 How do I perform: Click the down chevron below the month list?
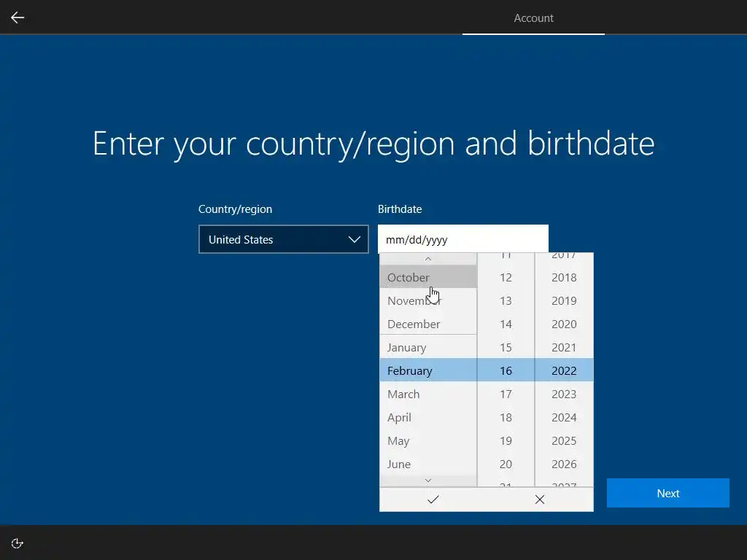[427, 481]
